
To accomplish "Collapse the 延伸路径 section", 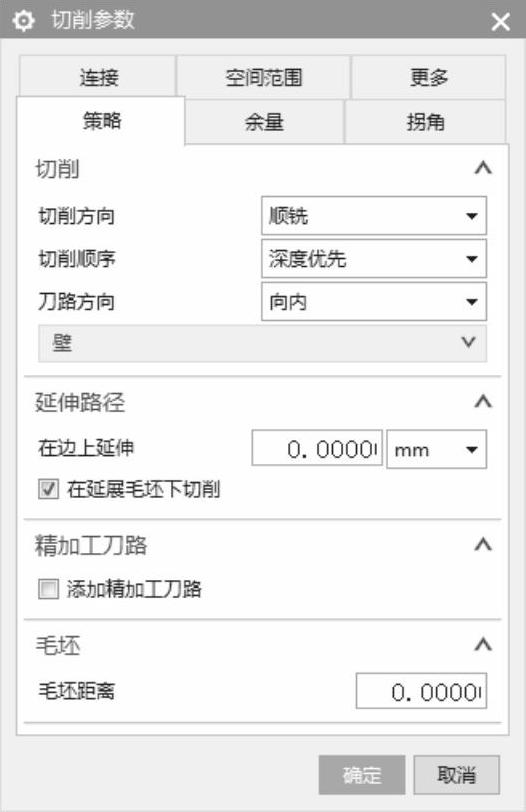I will (x=483, y=402).
